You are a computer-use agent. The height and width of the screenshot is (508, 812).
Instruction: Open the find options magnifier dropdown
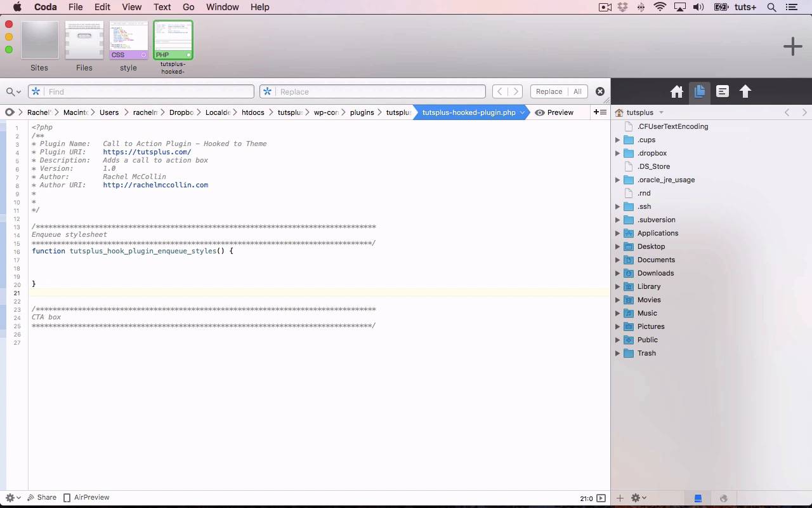tap(13, 91)
